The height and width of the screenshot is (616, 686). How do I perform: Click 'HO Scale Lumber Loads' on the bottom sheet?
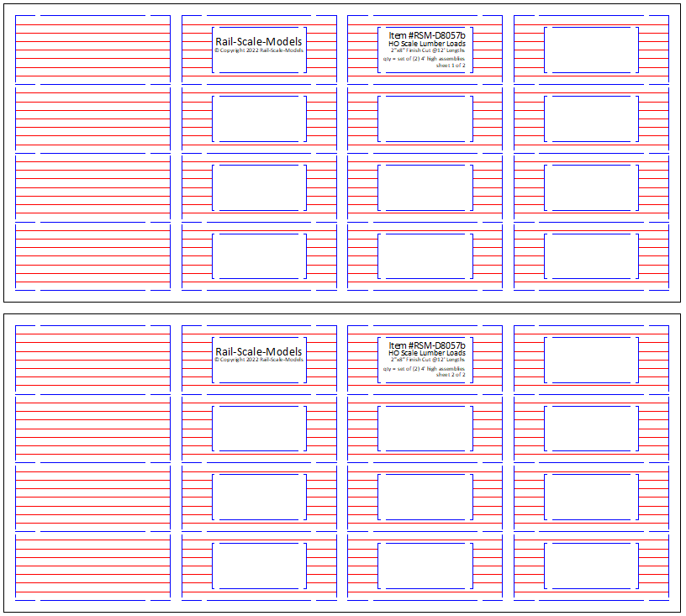[x=426, y=353]
